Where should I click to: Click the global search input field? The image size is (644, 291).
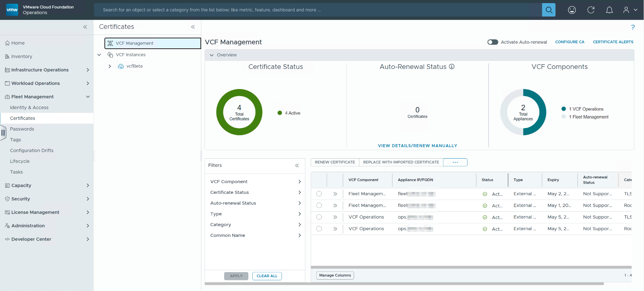(318, 10)
